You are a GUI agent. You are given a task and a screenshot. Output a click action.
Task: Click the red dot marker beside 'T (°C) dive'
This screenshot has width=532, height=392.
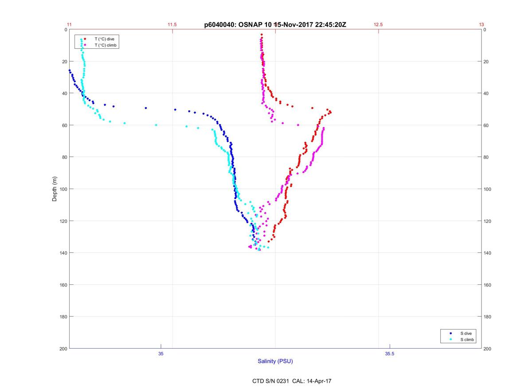85,39
